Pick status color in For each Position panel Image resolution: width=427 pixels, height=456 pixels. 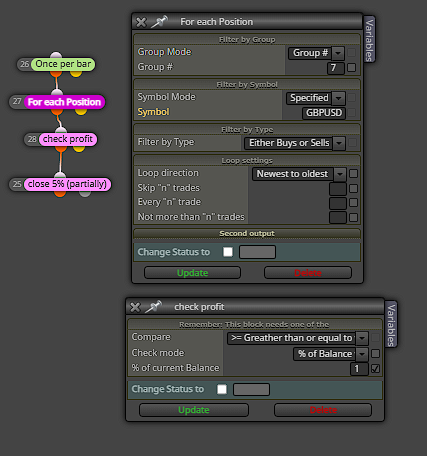coord(257,252)
